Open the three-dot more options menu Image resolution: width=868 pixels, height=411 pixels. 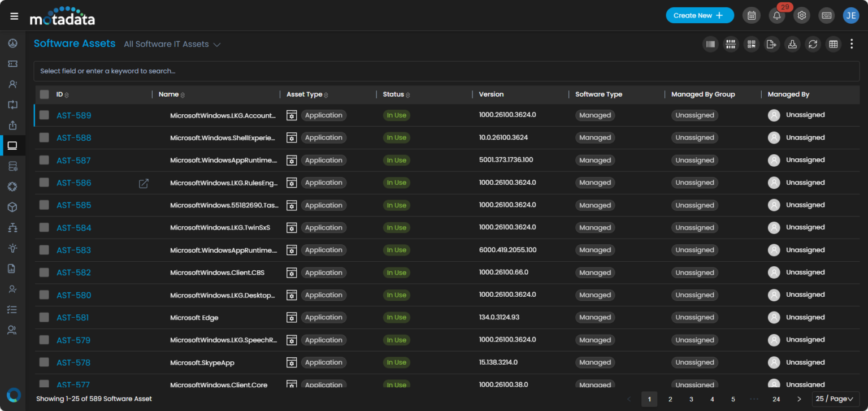pyautogui.click(x=852, y=44)
